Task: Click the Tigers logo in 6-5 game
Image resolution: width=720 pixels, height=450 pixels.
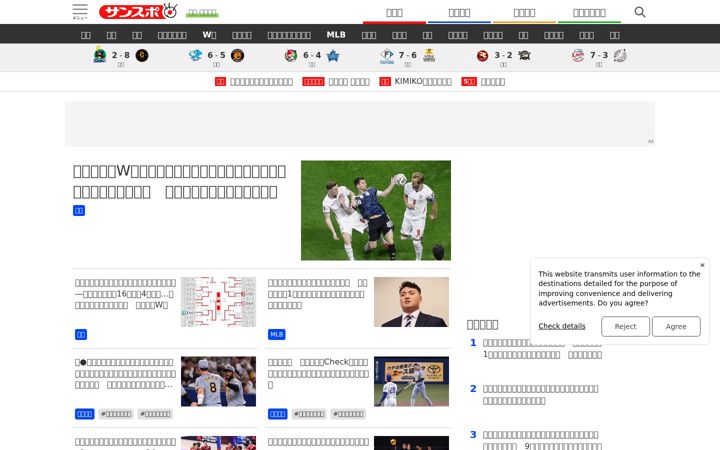Action: [x=237, y=56]
